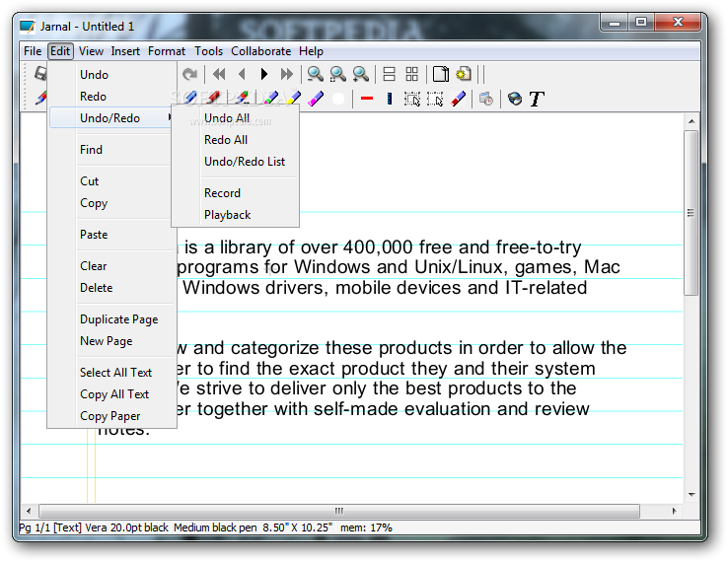The image size is (728, 562).
Task: Click the horizontal scrollbar thumb
Action: coord(339,511)
